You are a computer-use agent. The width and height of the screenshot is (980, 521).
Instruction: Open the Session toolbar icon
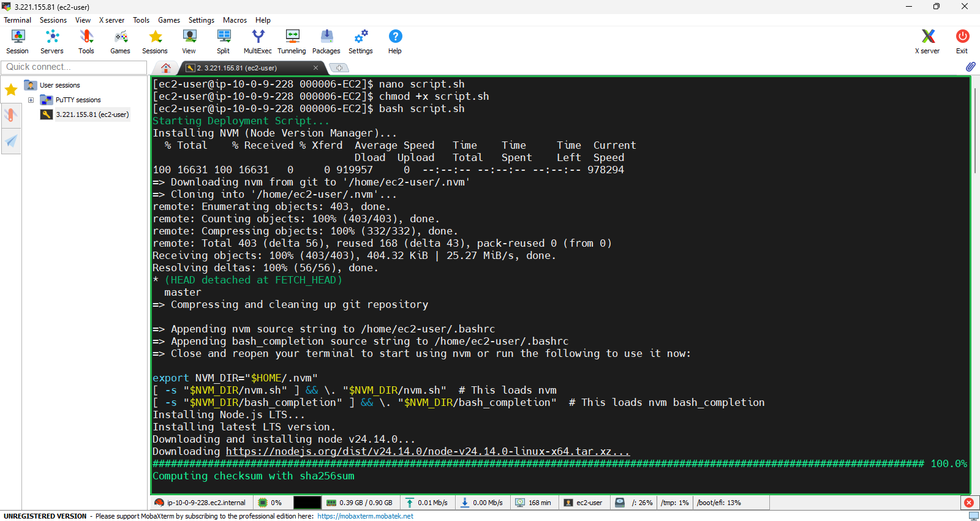(x=18, y=42)
